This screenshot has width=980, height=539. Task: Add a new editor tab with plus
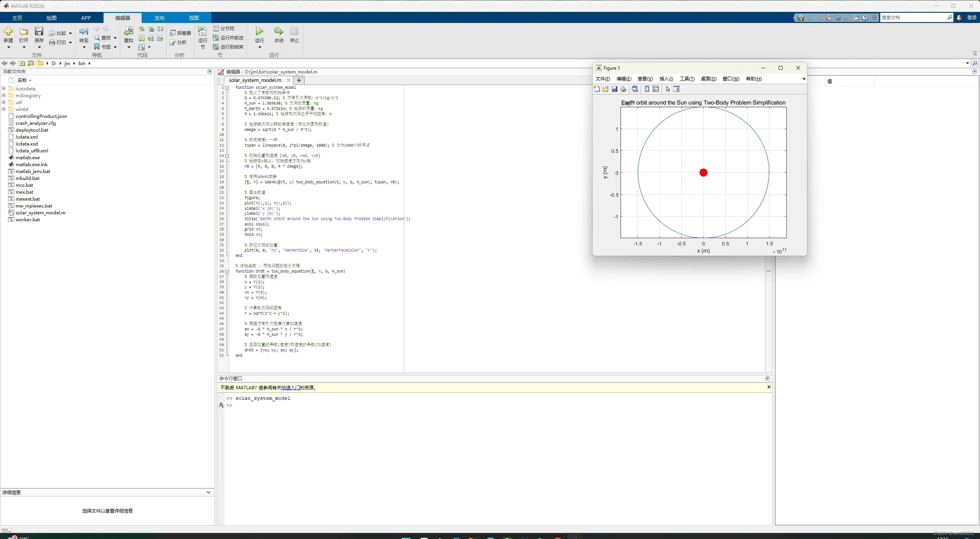pos(299,80)
